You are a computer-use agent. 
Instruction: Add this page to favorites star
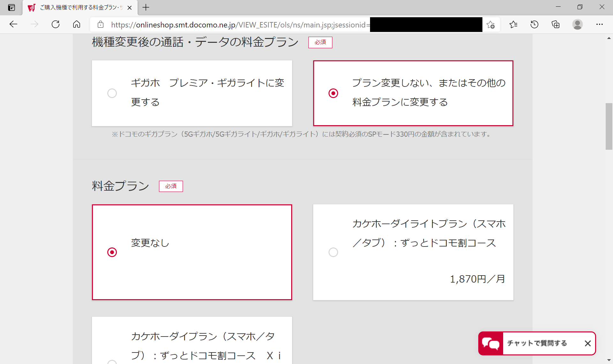click(491, 25)
